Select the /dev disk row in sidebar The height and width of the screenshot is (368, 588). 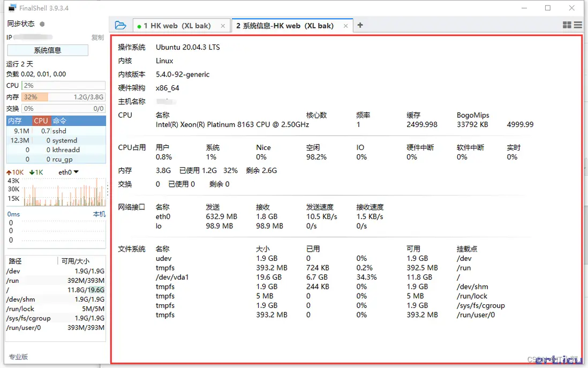pyautogui.click(x=56, y=271)
